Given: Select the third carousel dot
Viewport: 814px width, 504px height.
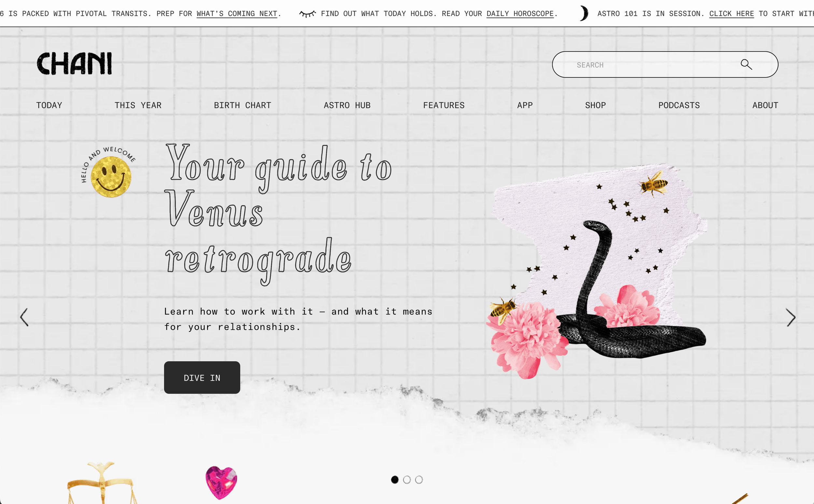Looking at the screenshot, I should (x=419, y=480).
